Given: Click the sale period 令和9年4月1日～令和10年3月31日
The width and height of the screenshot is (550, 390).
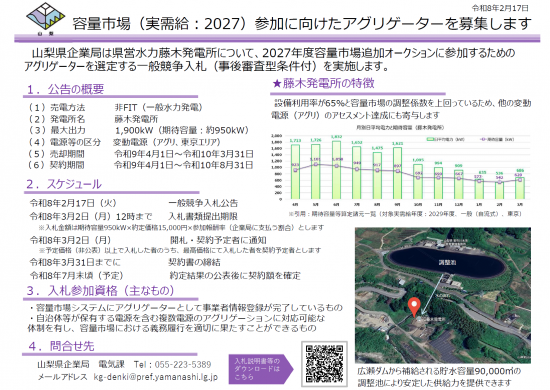Looking at the screenshot, I should pyautogui.click(x=184, y=154).
